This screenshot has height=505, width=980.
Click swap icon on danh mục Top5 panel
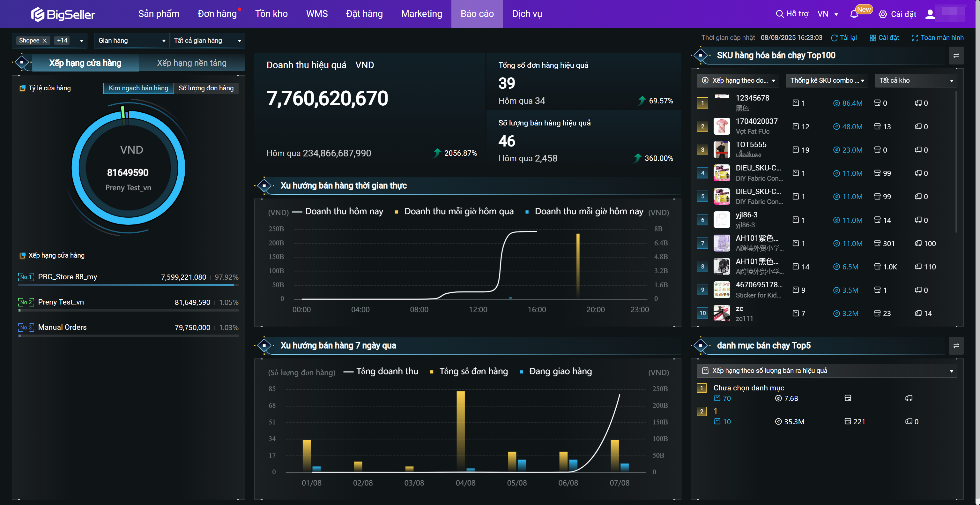point(956,345)
